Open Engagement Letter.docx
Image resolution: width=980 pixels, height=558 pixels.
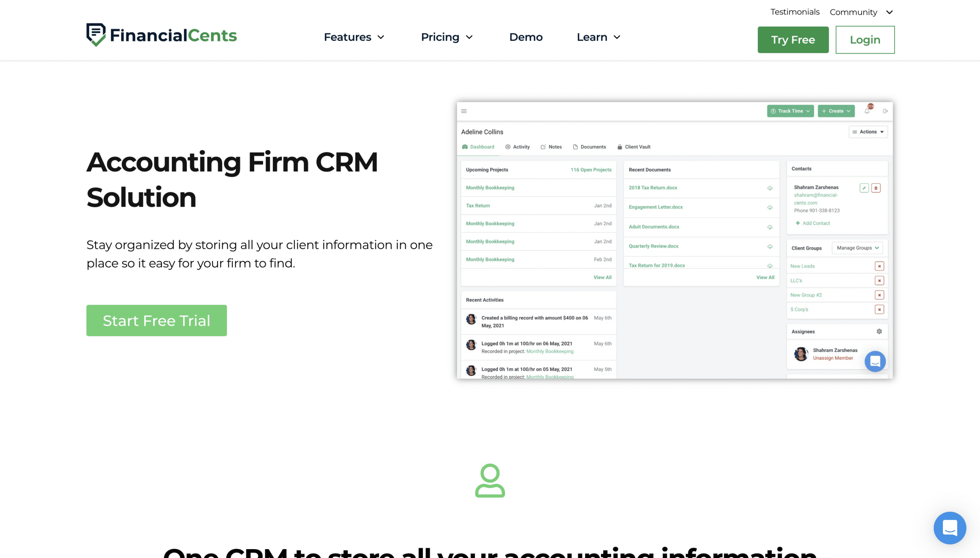655,207
